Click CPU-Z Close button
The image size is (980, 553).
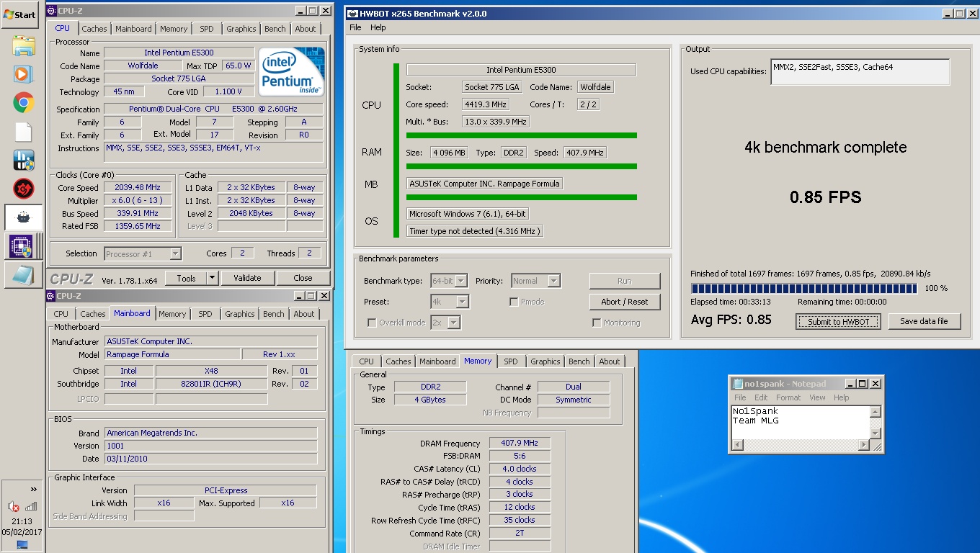[303, 278]
